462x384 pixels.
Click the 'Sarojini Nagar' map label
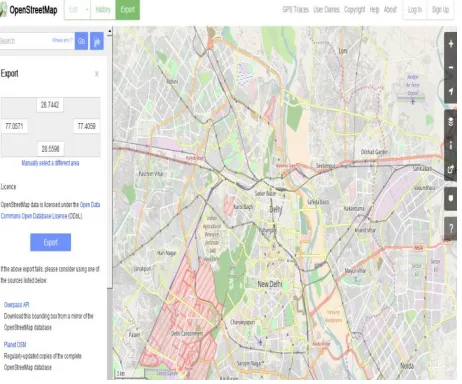coord(250,363)
